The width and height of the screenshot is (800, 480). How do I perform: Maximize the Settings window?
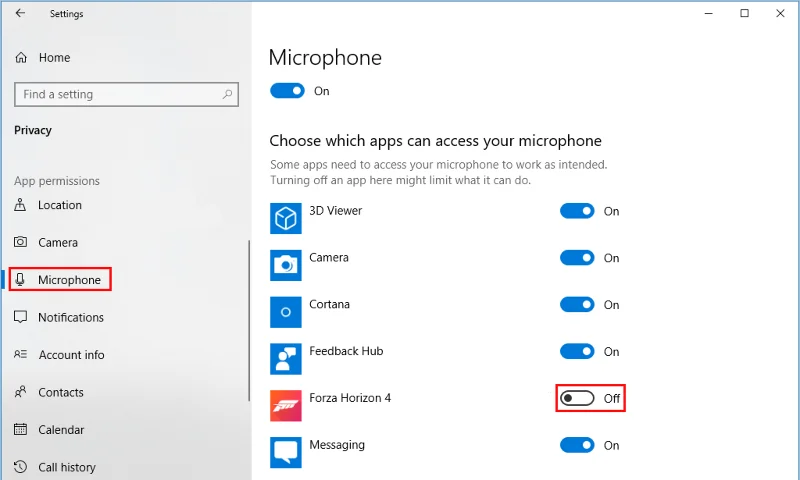tap(744, 13)
